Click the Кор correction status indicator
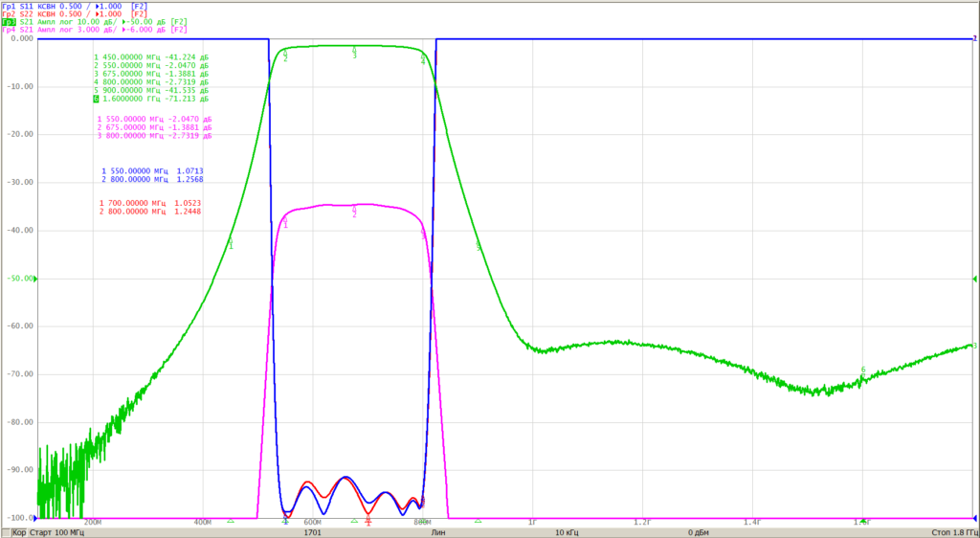This screenshot has height=538, width=980. (x=19, y=533)
